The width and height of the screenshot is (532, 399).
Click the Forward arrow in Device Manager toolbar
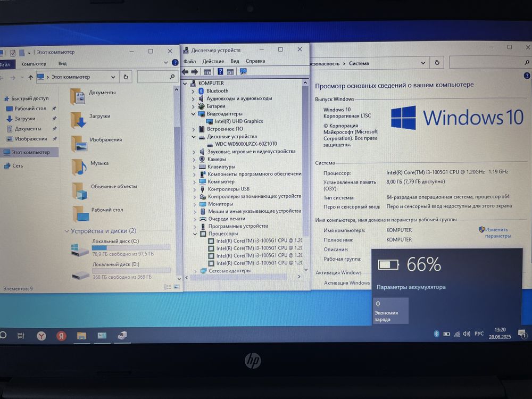click(x=194, y=72)
